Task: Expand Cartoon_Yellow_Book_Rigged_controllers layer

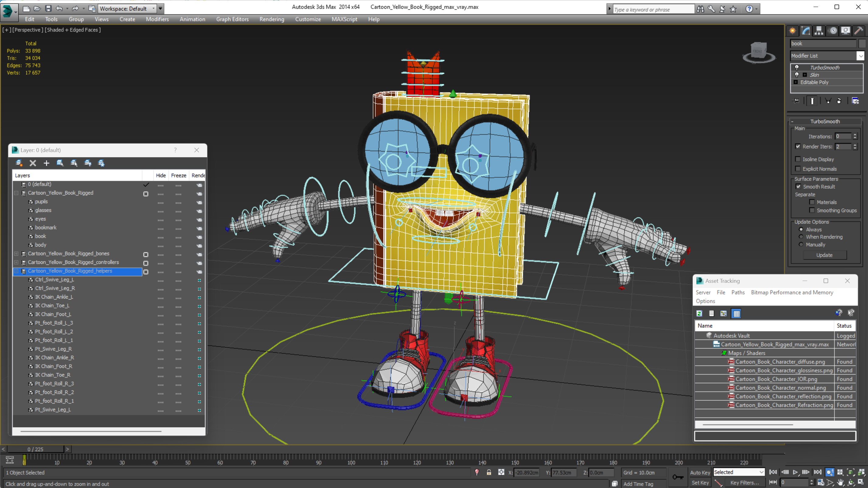Action: [16, 262]
